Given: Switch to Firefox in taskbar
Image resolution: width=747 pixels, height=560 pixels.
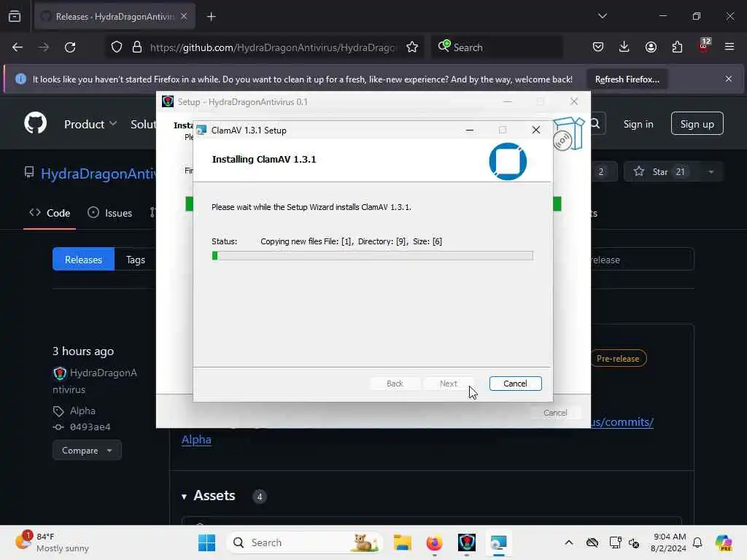Looking at the screenshot, I should 434,542.
